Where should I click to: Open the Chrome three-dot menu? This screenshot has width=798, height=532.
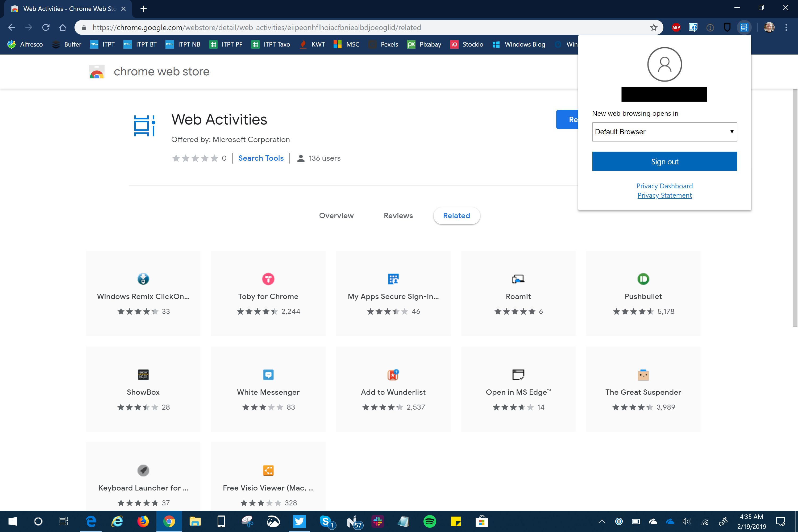[786, 27]
